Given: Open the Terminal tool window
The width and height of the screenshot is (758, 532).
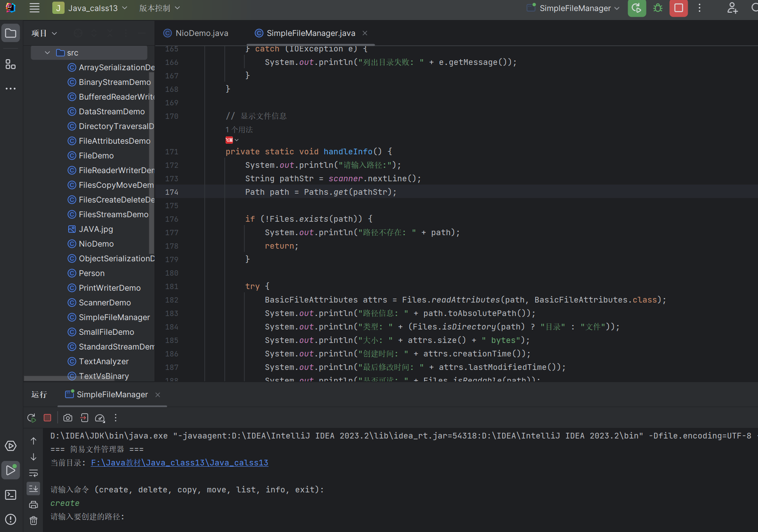Looking at the screenshot, I should click(x=11, y=495).
